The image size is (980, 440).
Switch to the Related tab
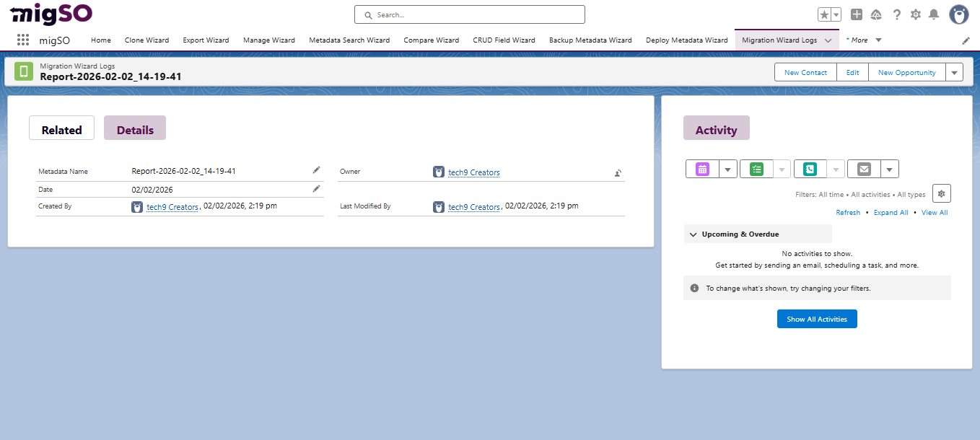(x=61, y=128)
